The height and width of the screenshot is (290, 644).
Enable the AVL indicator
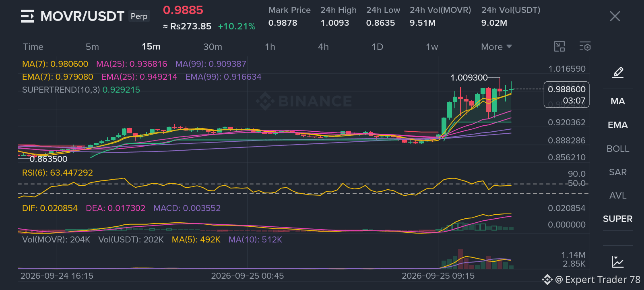click(x=618, y=195)
